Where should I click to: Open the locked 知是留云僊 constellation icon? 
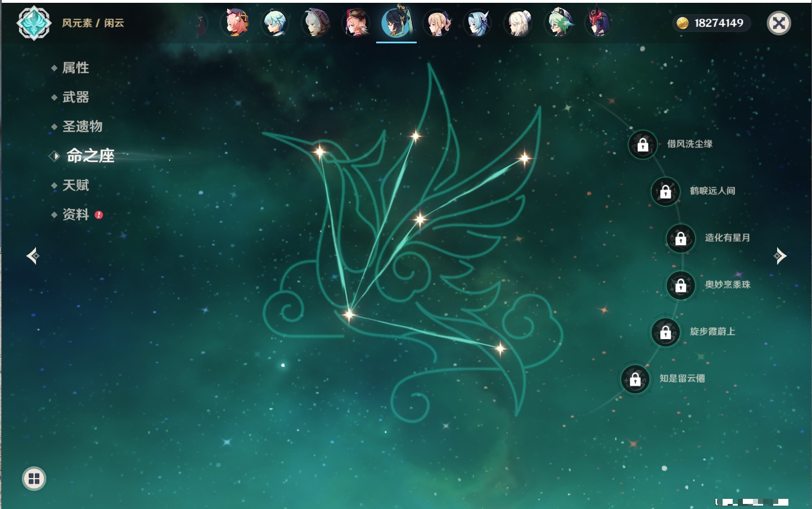pos(635,379)
